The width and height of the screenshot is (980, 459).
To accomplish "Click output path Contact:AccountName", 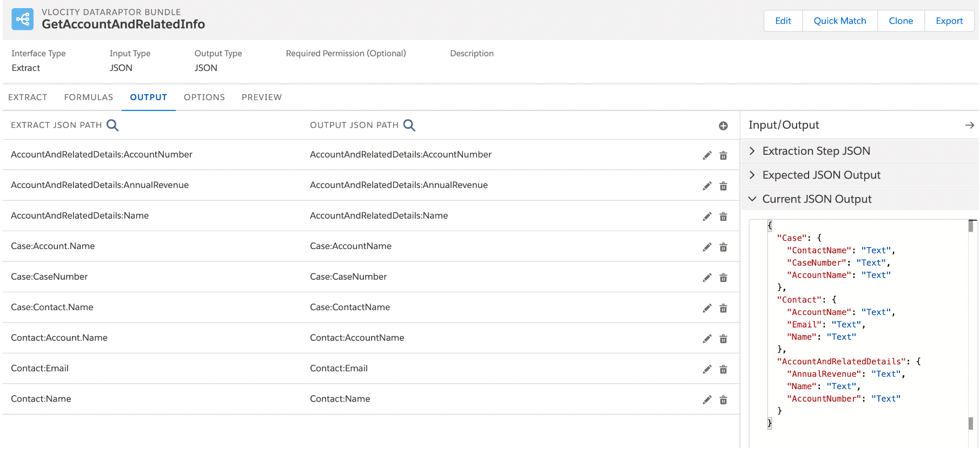I will click(357, 338).
